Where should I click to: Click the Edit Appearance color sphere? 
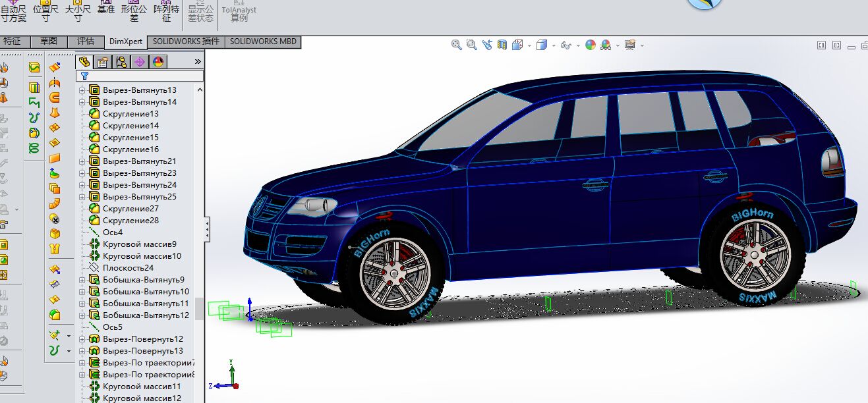[591, 45]
